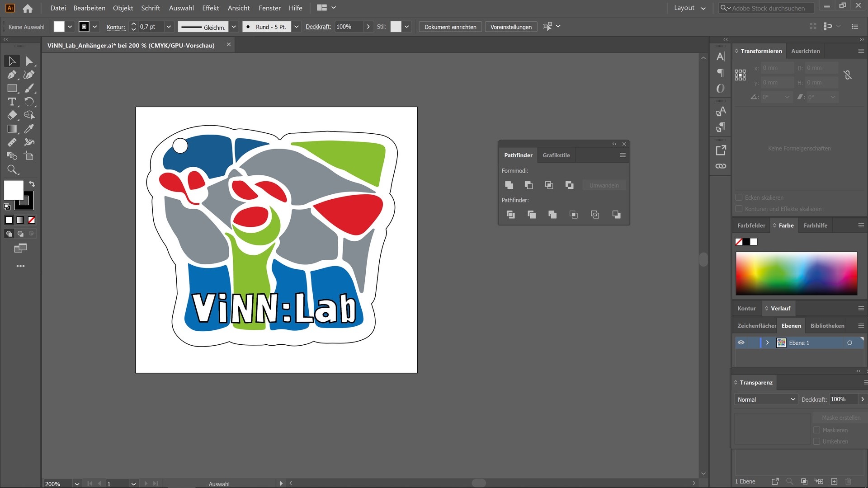The height and width of the screenshot is (488, 868).
Task: Click the Voreinstellungen button
Action: [x=511, y=27]
